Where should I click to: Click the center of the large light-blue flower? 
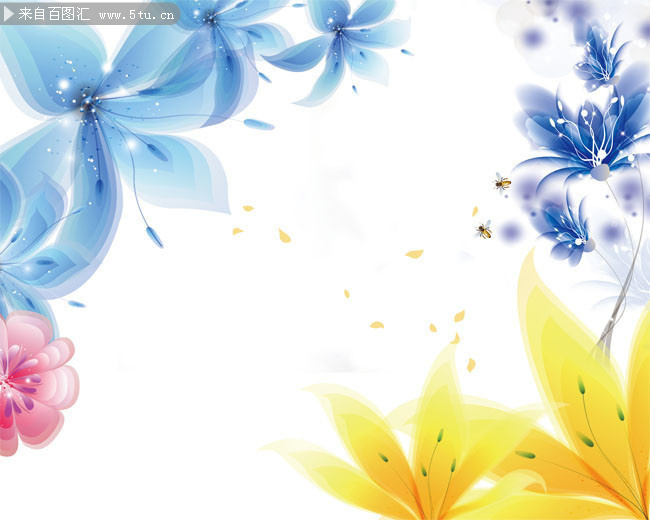click(88, 102)
